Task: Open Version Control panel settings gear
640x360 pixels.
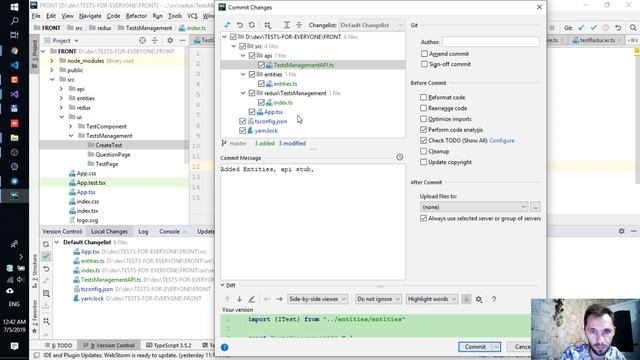Action: click(x=621, y=231)
